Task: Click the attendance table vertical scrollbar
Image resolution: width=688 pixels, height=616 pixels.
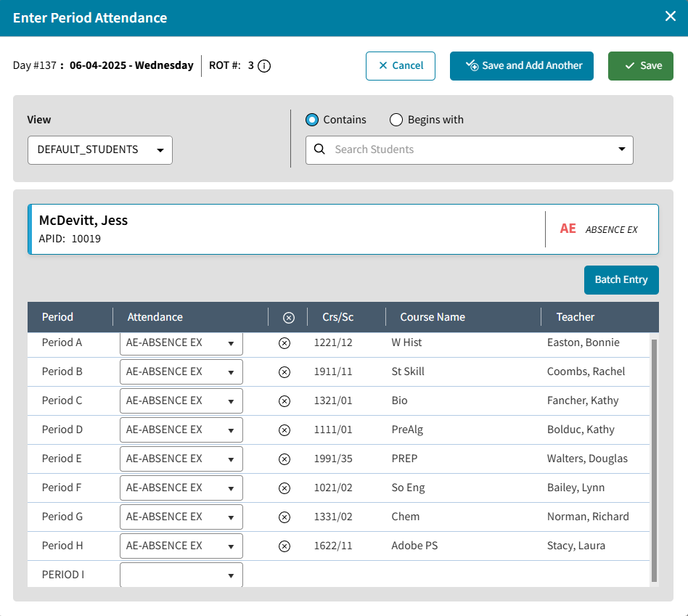Action: [654, 461]
